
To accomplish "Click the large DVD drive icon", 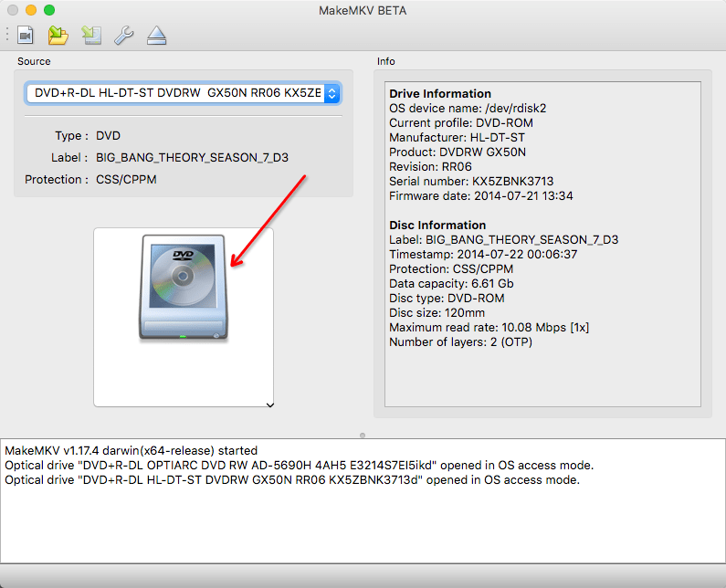I will 183,288.
